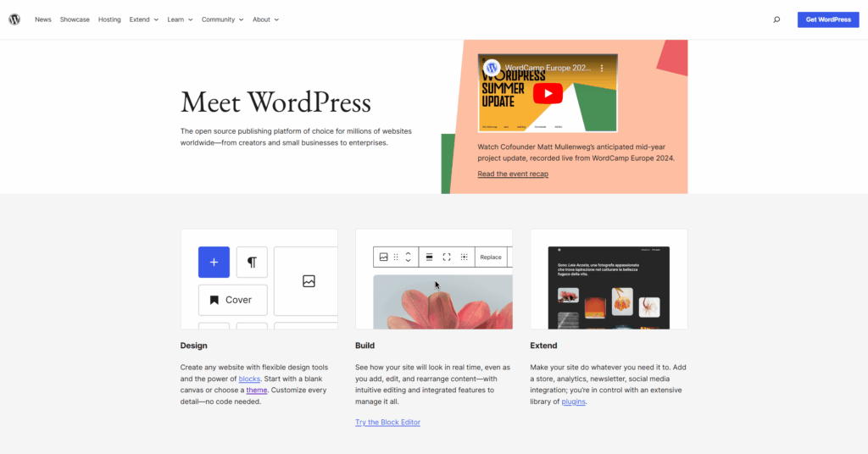Click the Extend section theme showcase thumbnail

609,286
